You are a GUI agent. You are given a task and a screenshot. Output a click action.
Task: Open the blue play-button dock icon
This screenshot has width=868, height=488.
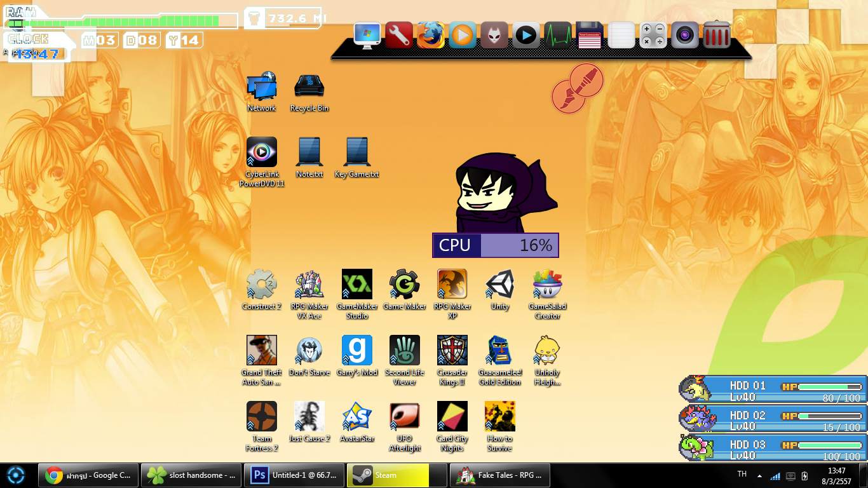[526, 35]
